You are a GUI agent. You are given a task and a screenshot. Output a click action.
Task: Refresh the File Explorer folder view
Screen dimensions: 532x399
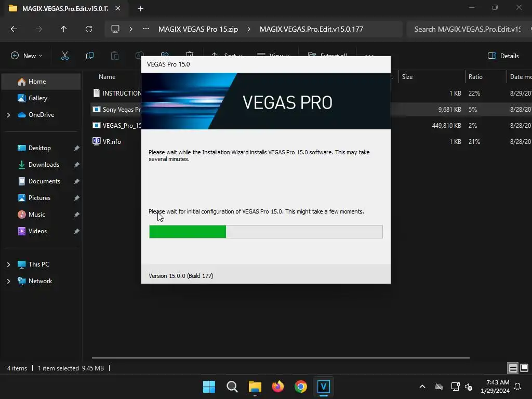(x=89, y=29)
